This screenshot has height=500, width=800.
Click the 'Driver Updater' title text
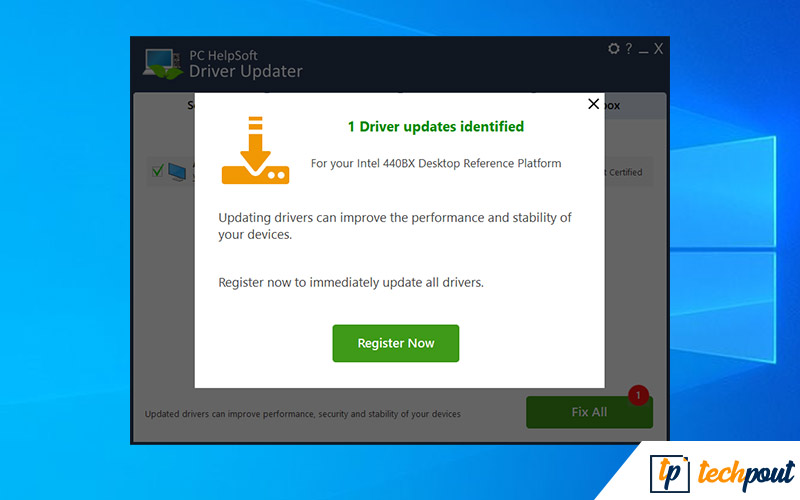point(246,71)
